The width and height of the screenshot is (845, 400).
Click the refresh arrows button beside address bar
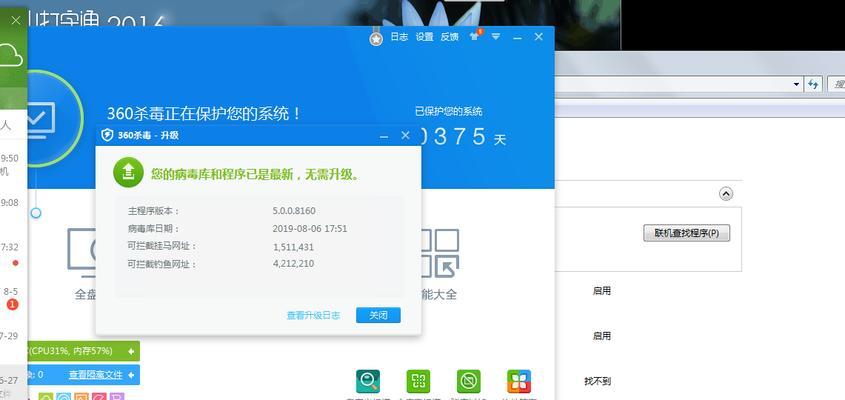tap(813, 84)
